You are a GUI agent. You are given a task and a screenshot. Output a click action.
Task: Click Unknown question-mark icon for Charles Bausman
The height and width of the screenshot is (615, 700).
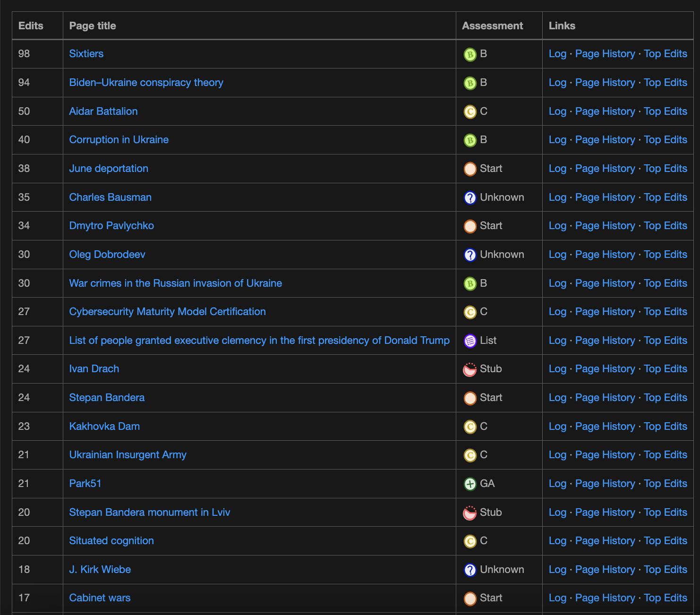[470, 198]
